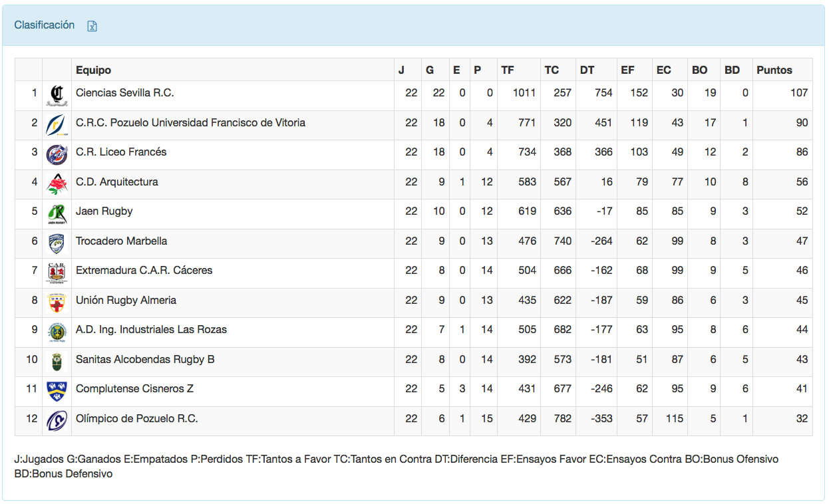This screenshot has width=829, height=504.
Task: Click Ciencias Sevilla's 107 points cell
Action: [798, 93]
